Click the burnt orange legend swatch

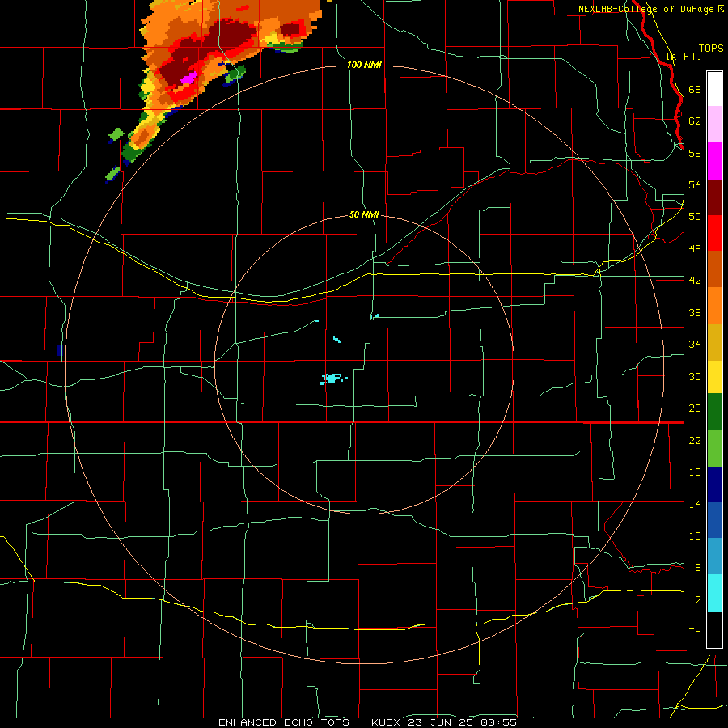click(714, 269)
